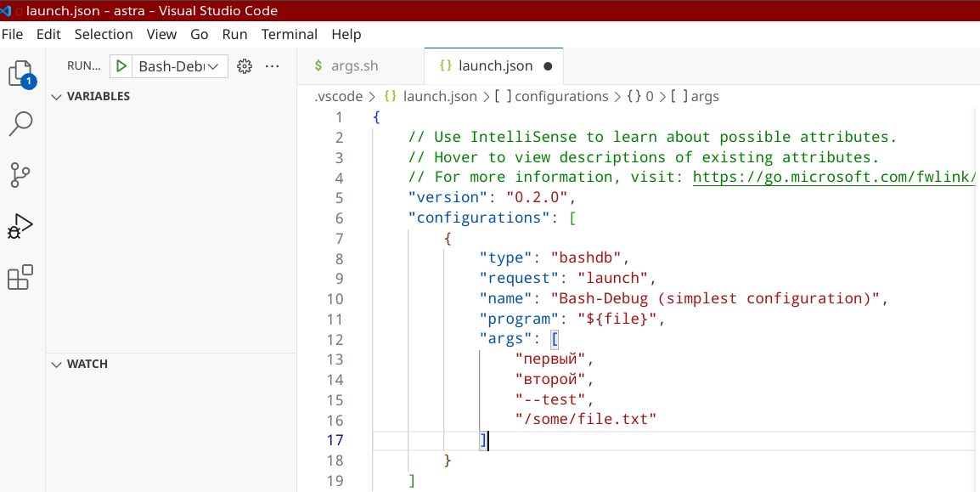Screen dimensions: 980x492
Task: Click the "--test" argument string
Action: click(550, 399)
